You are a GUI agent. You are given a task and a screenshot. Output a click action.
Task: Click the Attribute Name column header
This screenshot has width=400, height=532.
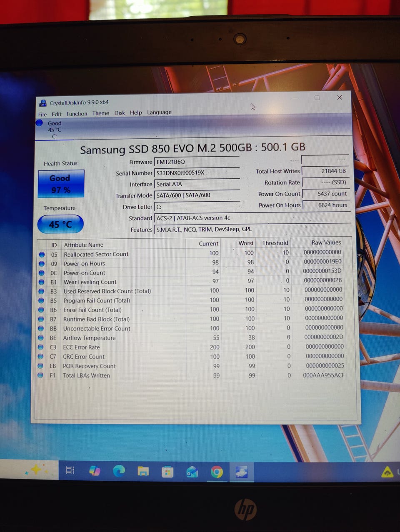click(x=83, y=245)
